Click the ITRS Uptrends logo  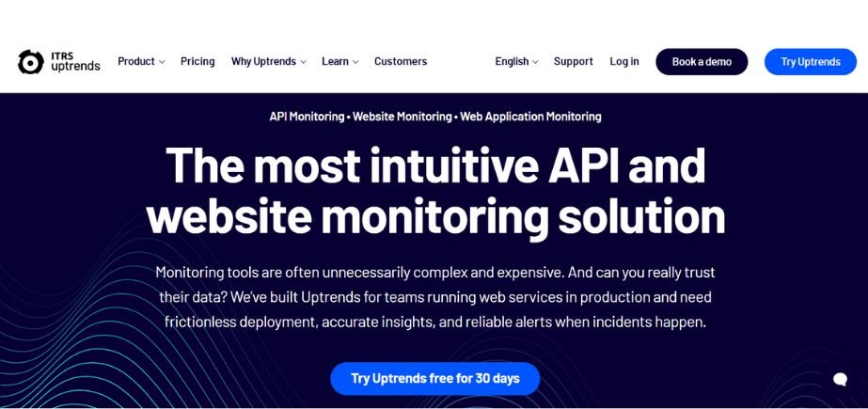pyautogui.click(x=58, y=61)
